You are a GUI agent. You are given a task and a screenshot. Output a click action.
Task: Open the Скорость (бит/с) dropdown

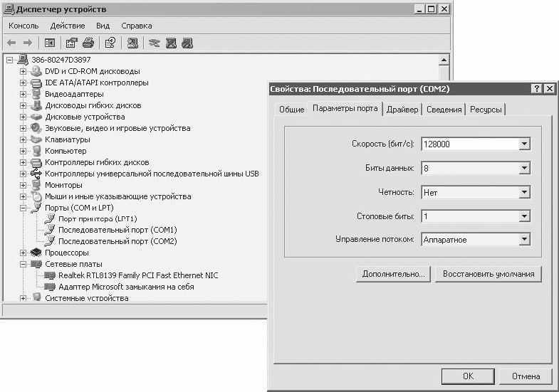coord(524,144)
